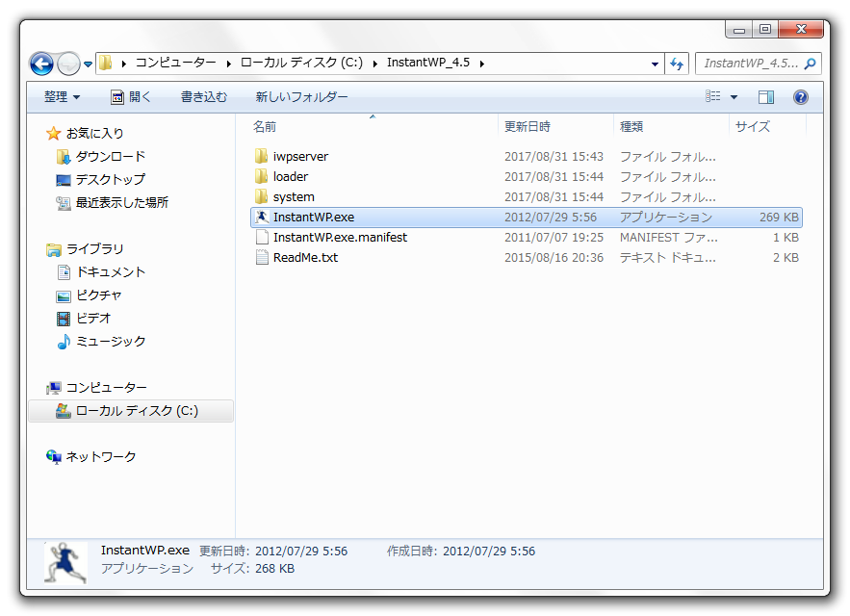Click the iwpserver folder name

pyautogui.click(x=300, y=157)
